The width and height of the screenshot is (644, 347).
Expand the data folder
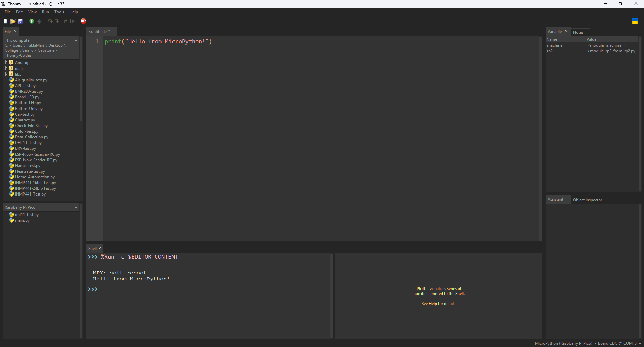(x=6, y=68)
